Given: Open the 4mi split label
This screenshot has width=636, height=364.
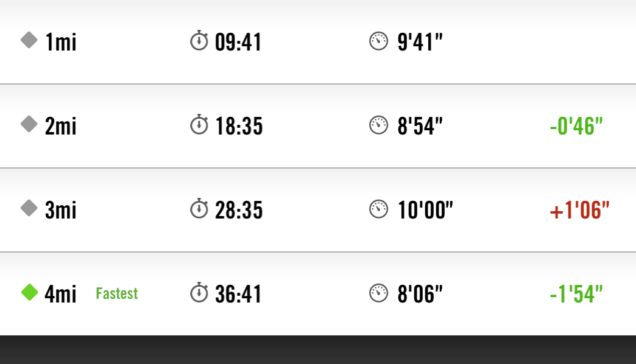Looking at the screenshot, I should tap(60, 294).
